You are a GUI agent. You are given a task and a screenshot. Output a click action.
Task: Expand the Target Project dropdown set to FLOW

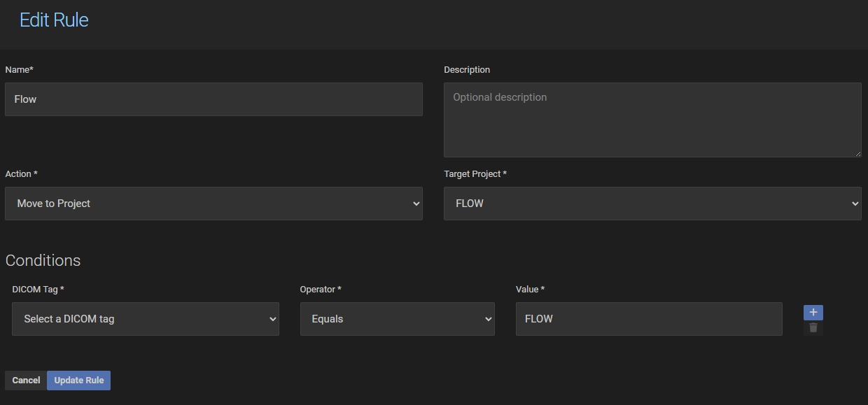pos(652,204)
